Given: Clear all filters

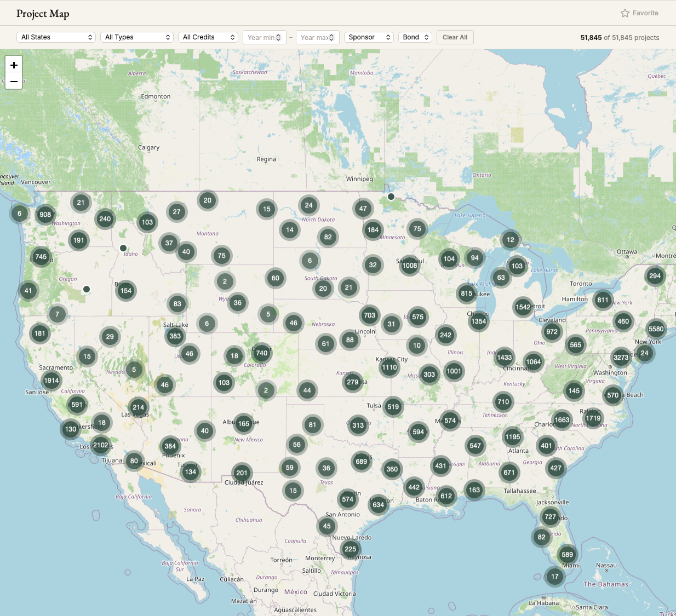Looking at the screenshot, I should pyautogui.click(x=455, y=37).
